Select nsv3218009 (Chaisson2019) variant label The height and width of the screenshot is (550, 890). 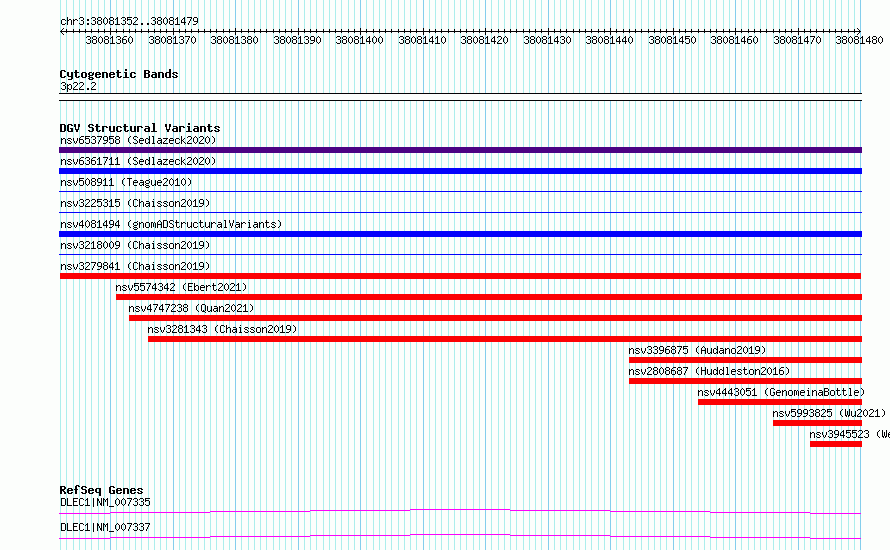coord(135,245)
